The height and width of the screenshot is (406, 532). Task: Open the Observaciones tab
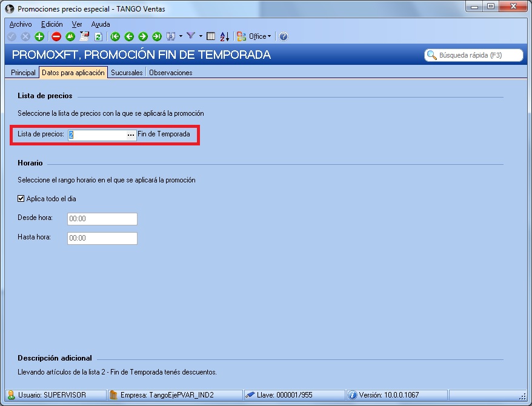171,73
